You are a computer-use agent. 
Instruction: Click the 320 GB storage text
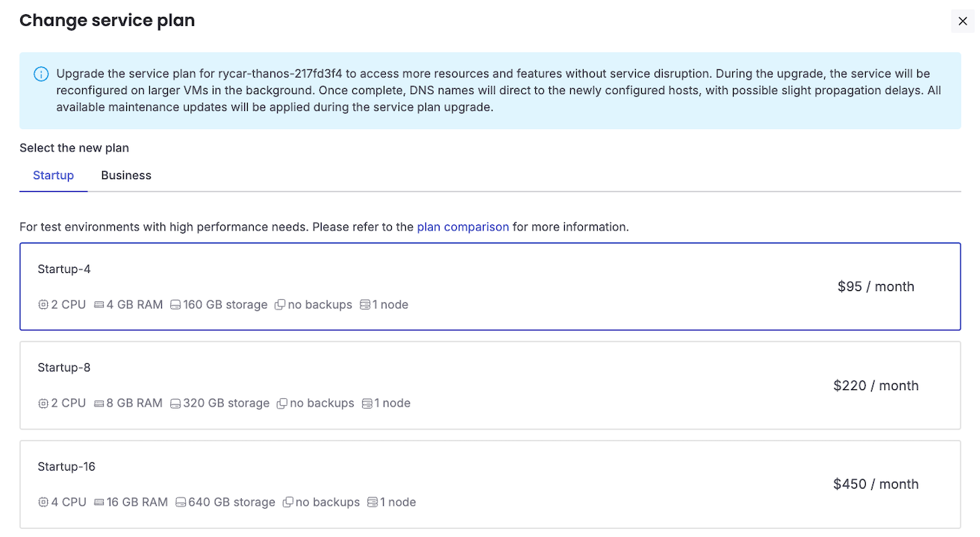[226, 403]
